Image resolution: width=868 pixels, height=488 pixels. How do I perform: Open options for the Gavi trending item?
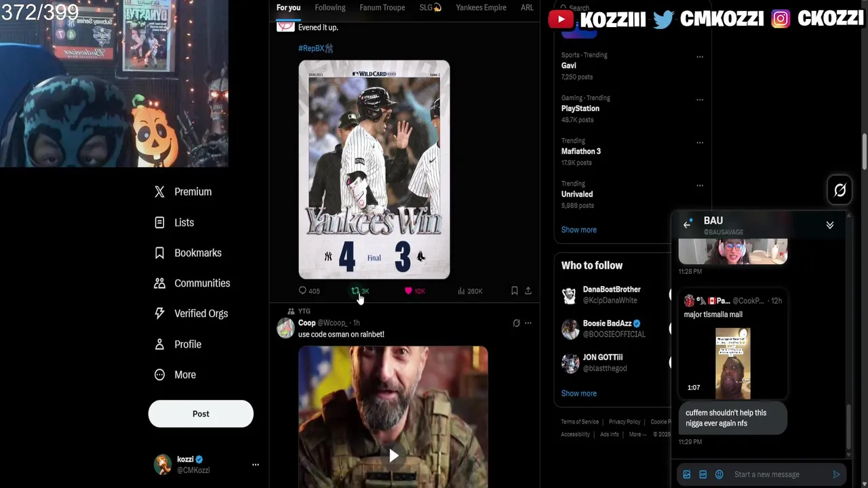700,57
